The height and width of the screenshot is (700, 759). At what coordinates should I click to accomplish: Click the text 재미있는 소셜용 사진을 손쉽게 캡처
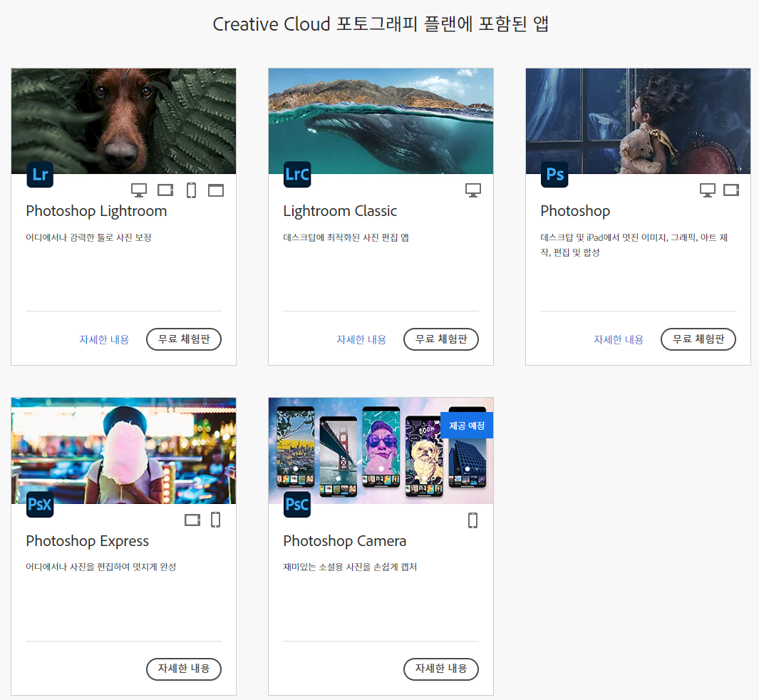(350, 567)
